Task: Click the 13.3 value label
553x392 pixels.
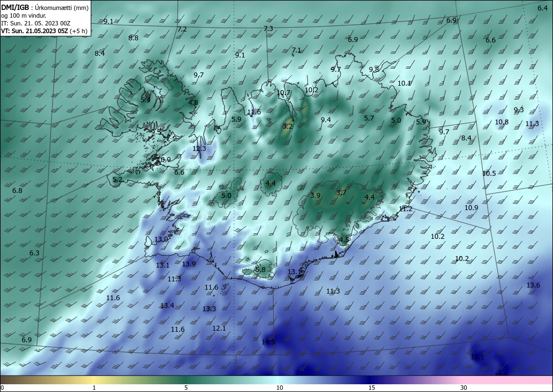Action: [x=209, y=309]
